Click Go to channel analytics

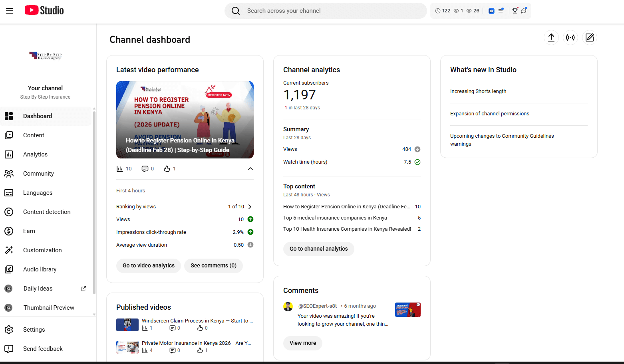pos(318,249)
